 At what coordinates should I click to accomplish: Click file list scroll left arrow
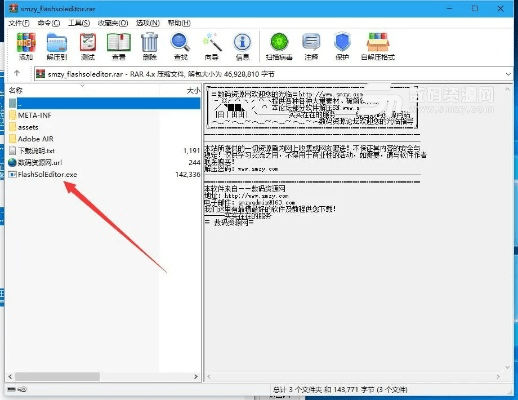click(10, 377)
